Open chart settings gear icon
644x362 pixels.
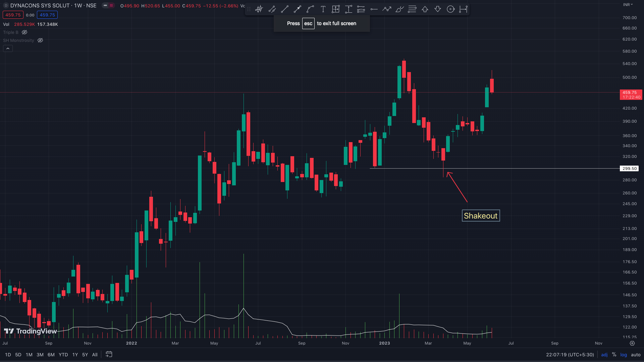(632, 343)
